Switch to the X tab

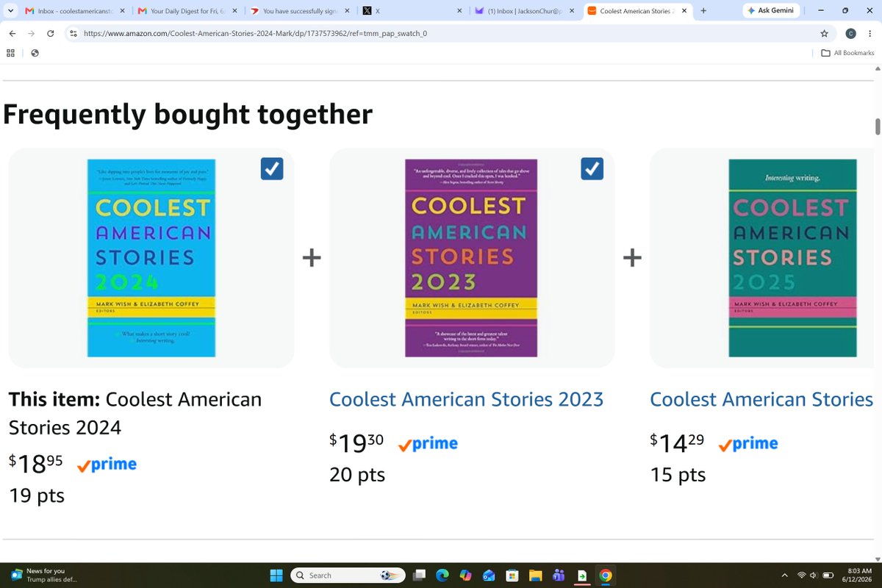pos(412,11)
